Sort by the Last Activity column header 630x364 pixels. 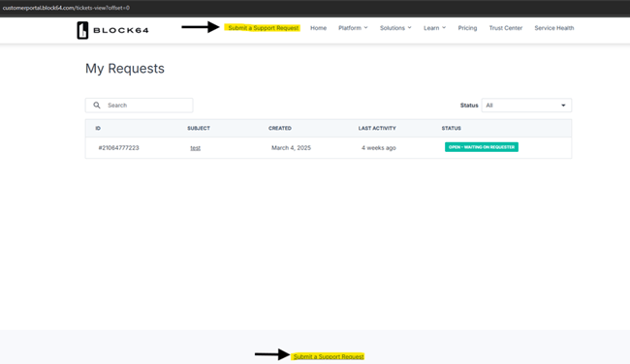tap(377, 128)
